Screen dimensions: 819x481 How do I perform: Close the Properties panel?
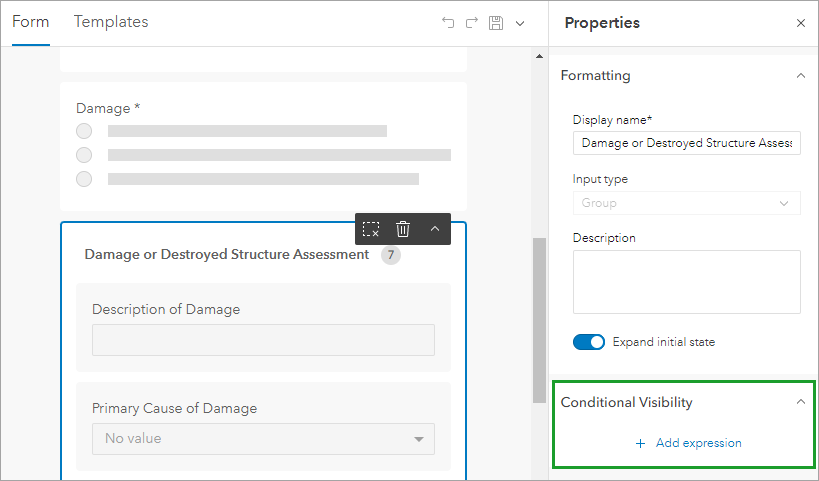801,23
